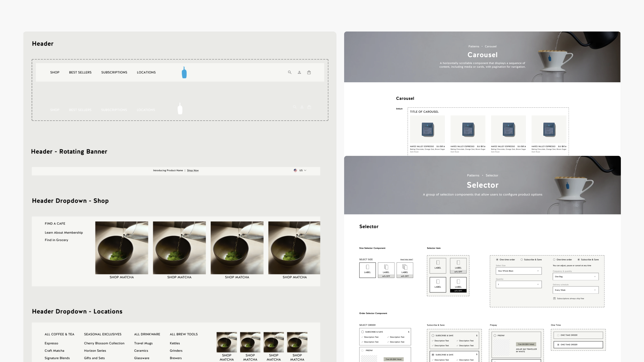This screenshot has width=644, height=362.
Task: Click the Horizon Series link
Action: (95, 351)
